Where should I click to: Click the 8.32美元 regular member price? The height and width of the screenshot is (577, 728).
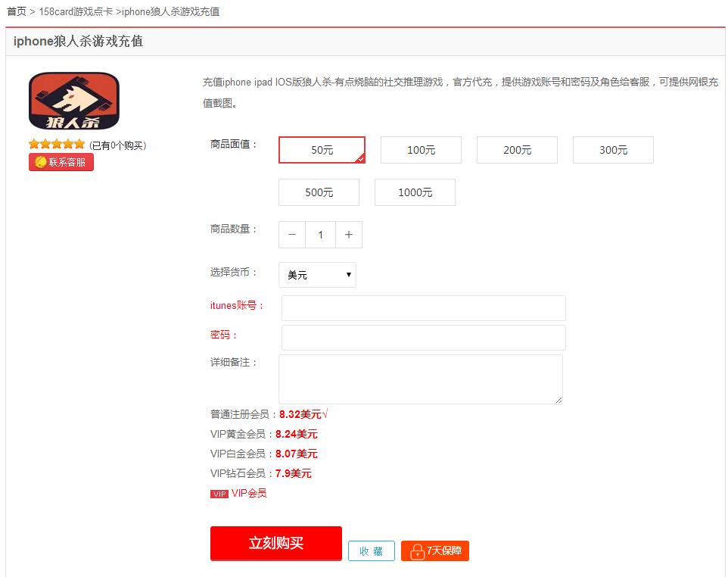tap(300, 414)
